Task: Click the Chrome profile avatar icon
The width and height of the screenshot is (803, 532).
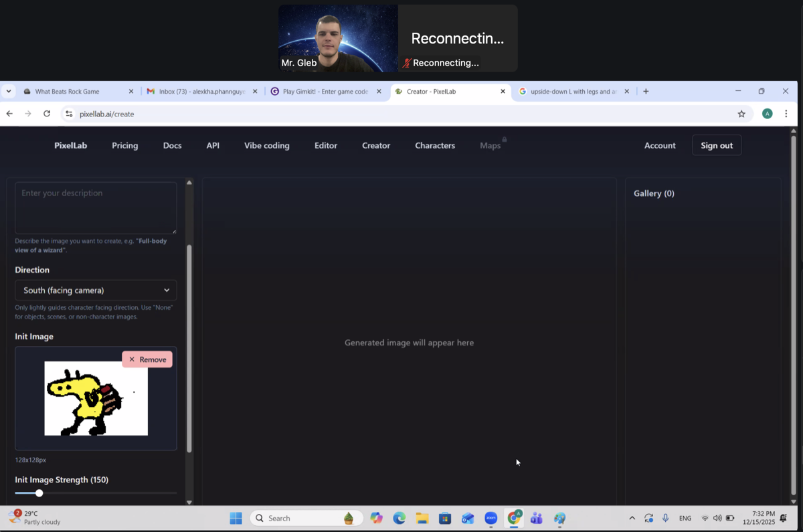Action: pos(768,114)
